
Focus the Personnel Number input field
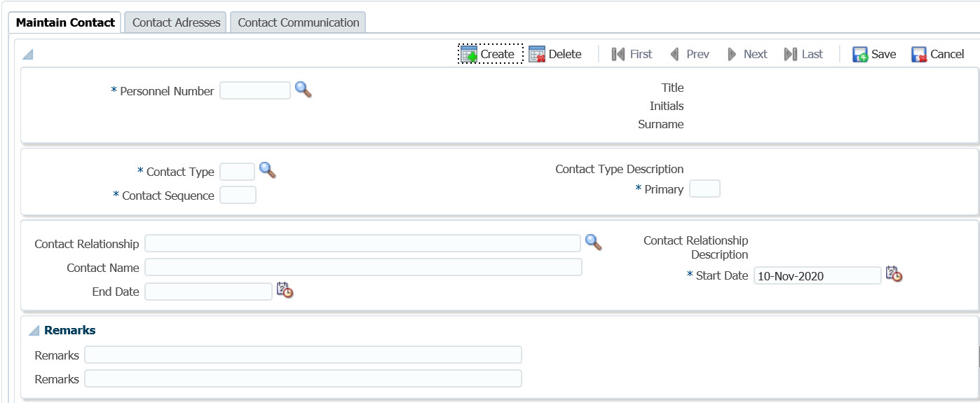point(254,90)
